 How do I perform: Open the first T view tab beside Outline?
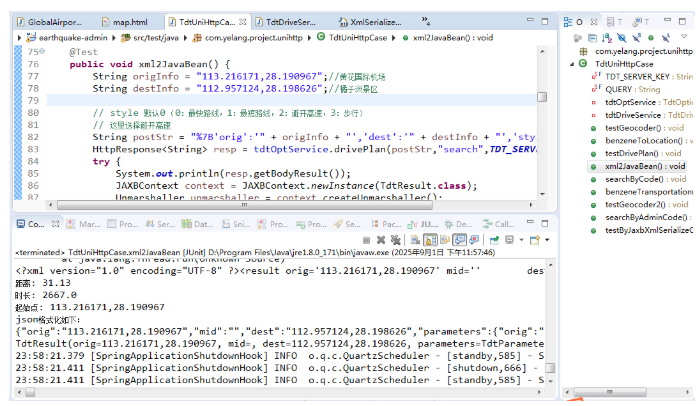(614, 22)
